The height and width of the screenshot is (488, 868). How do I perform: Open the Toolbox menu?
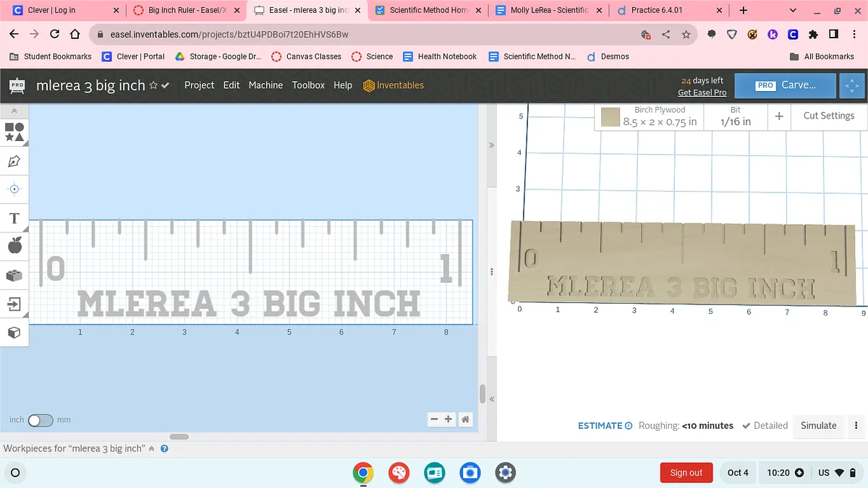click(308, 85)
